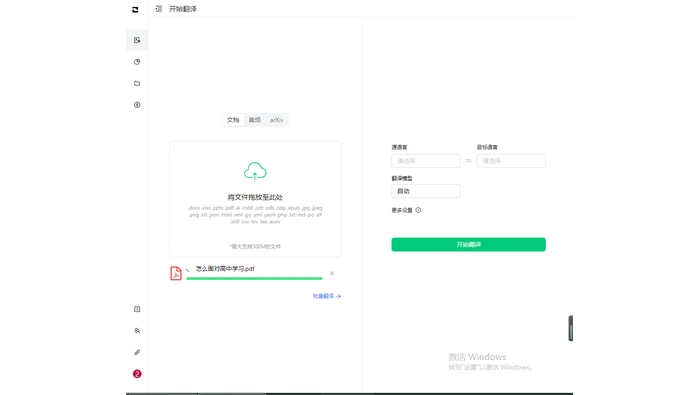The height and width of the screenshot is (395, 700).
Task: Click the 怎么面对高中学习.pdf file name
Action: pos(225,269)
